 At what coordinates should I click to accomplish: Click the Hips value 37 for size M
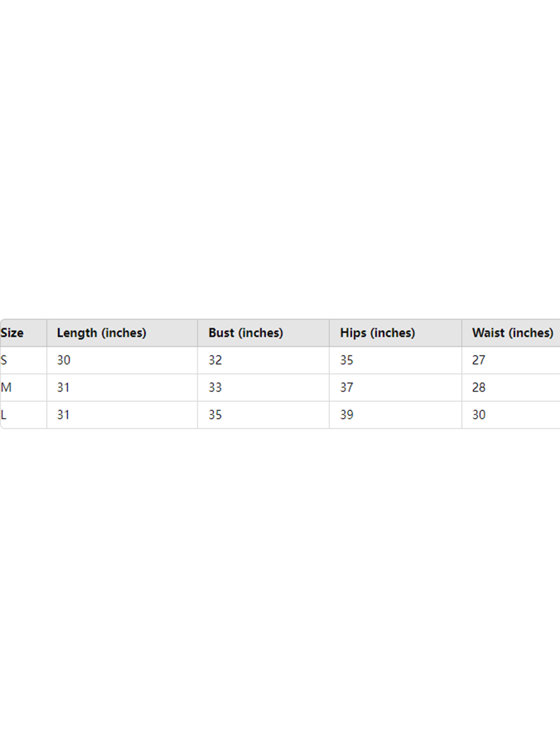[x=346, y=388]
